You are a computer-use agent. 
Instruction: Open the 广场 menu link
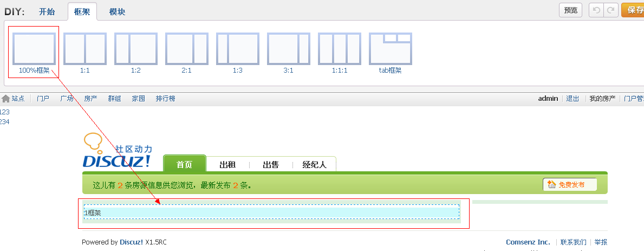pos(67,99)
